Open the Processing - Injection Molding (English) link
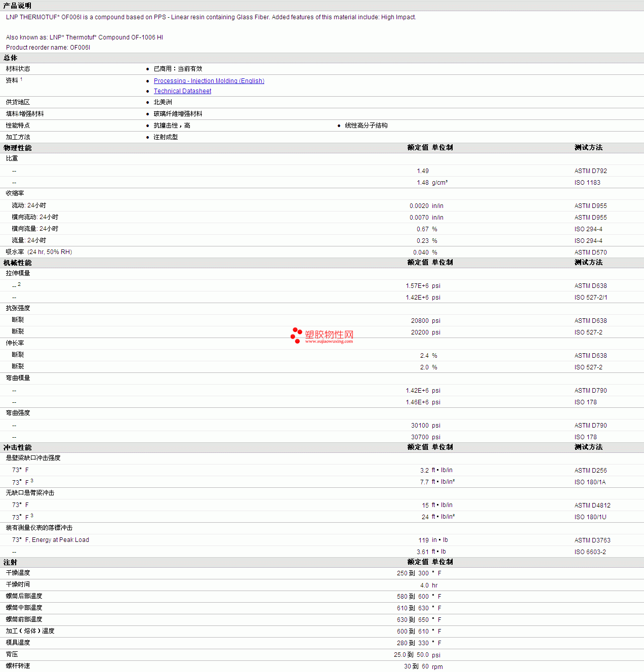644x672 pixels. pos(209,81)
